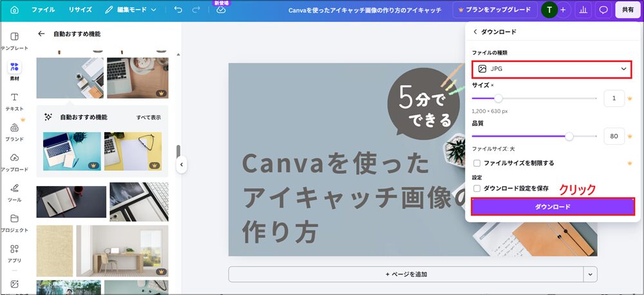Select the 作り方 text line on canvas
The width and height of the screenshot is (644, 295).
[281, 231]
